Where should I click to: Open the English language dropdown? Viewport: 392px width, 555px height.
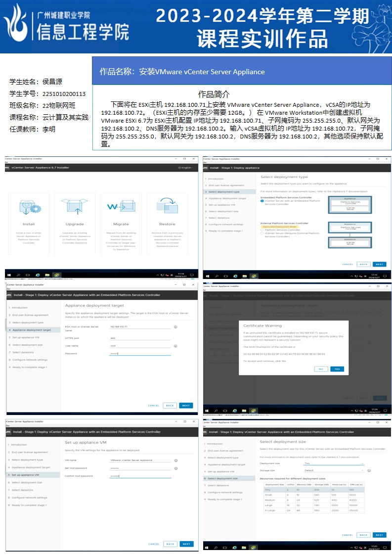tap(186, 168)
